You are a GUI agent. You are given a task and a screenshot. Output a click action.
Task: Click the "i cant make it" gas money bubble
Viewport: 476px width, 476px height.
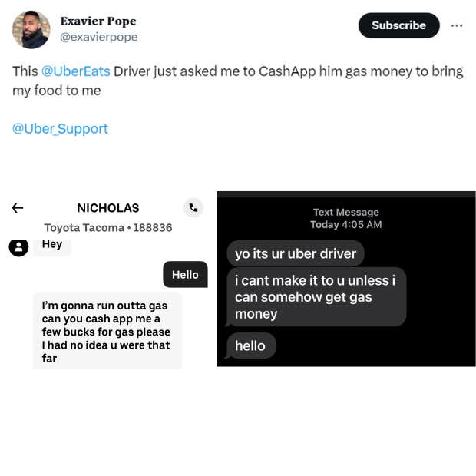(x=316, y=297)
